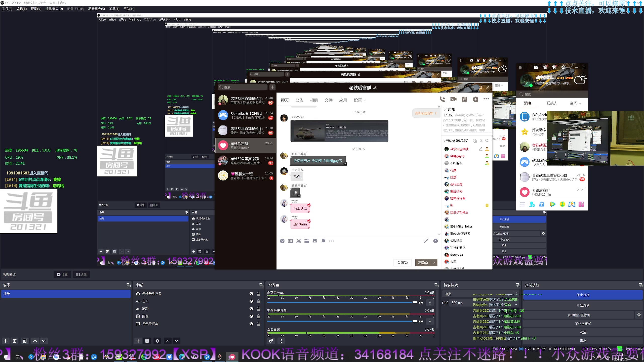Mute the 麦克风/Aux speaker icon
The image size is (644, 362).
coord(421,302)
